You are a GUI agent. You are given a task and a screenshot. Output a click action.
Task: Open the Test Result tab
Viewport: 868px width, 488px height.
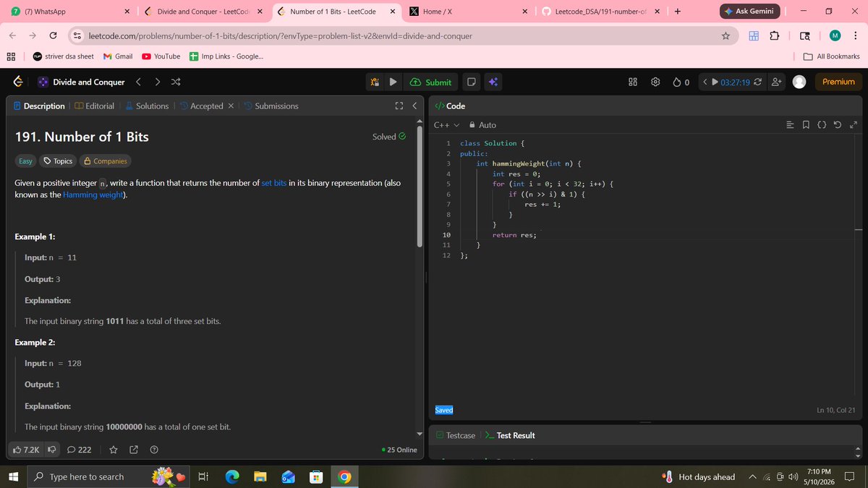click(510, 435)
